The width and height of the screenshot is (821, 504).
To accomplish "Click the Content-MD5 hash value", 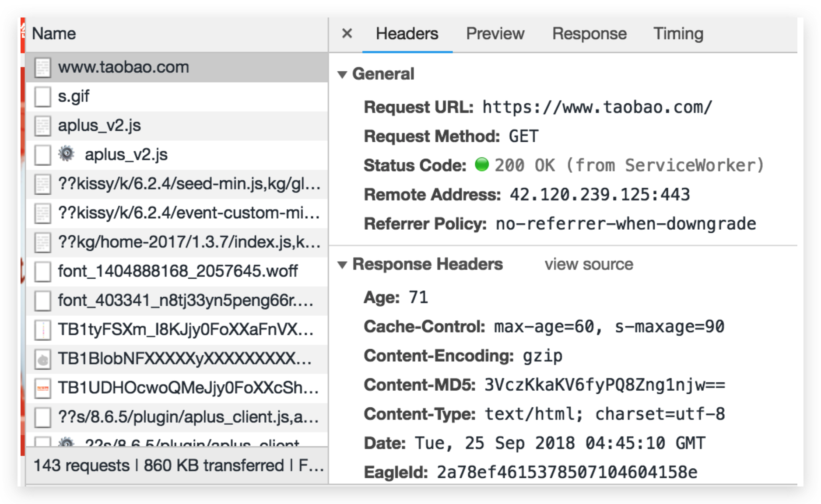I will click(x=605, y=385).
